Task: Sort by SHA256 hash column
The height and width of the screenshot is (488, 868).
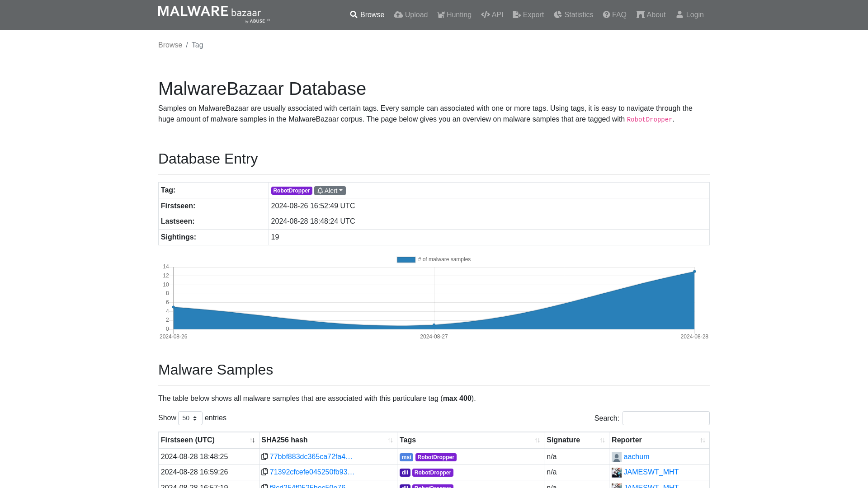Action: 328,440
